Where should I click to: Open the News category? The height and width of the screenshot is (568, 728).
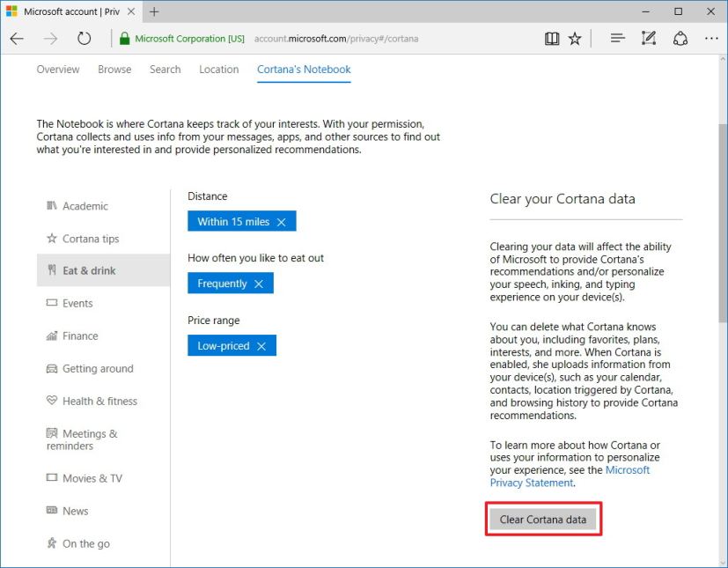click(x=103, y=511)
